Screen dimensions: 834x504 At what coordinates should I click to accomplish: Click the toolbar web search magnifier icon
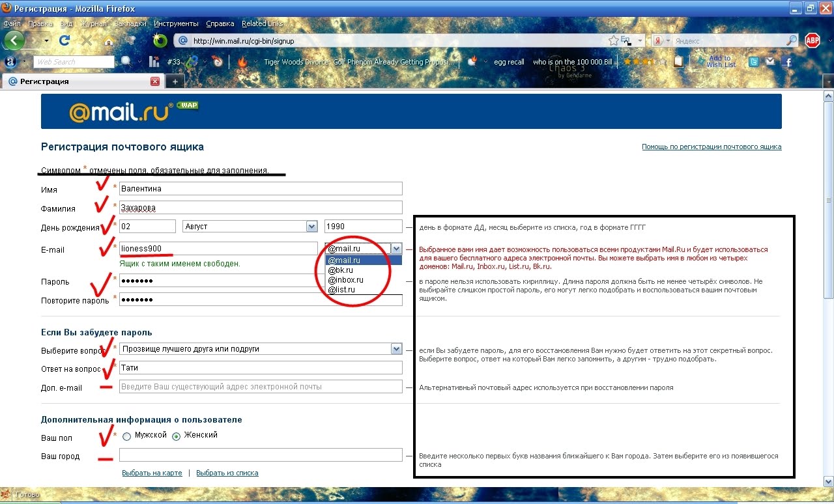click(125, 61)
